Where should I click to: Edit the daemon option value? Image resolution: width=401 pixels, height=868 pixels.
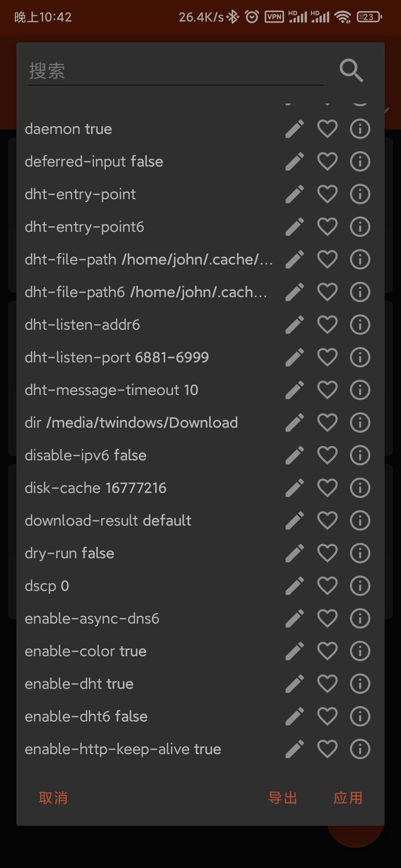tap(295, 129)
